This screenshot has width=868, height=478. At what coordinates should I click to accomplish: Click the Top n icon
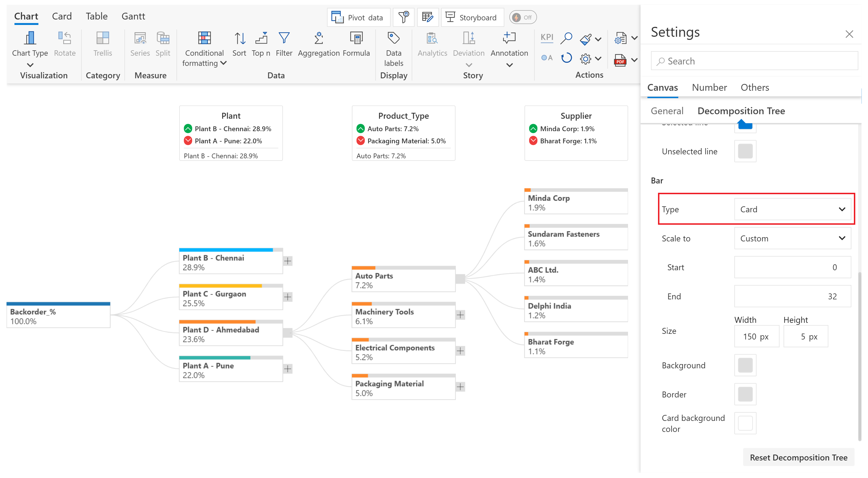point(261,38)
